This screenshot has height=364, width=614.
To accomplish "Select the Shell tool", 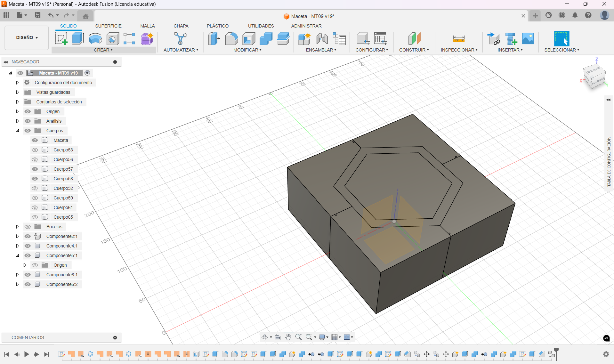I will (x=249, y=39).
